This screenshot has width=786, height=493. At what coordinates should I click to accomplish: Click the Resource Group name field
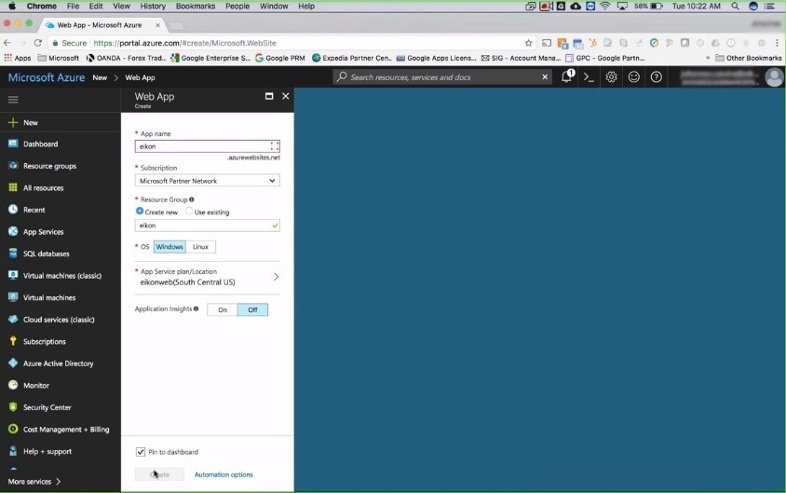[207, 226]
